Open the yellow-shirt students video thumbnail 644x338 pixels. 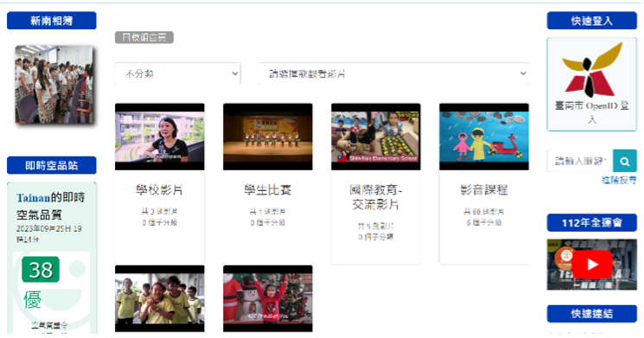[160, 298]
